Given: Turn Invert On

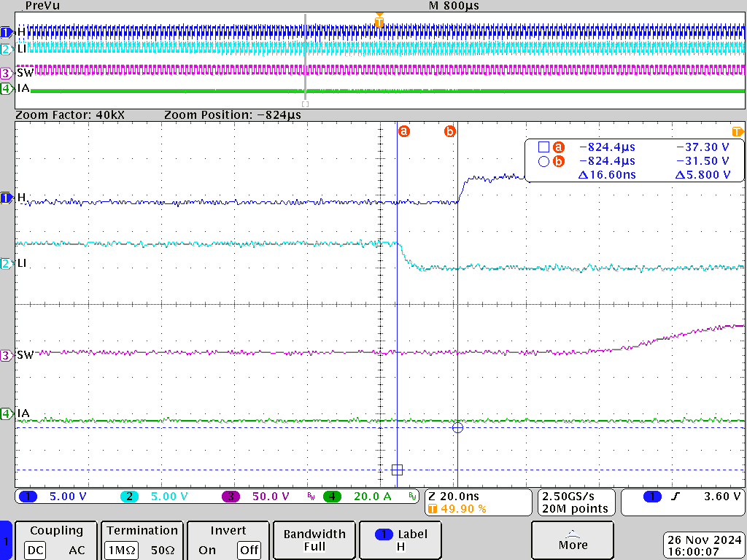Looking at the screenshot, I should 207,551.
